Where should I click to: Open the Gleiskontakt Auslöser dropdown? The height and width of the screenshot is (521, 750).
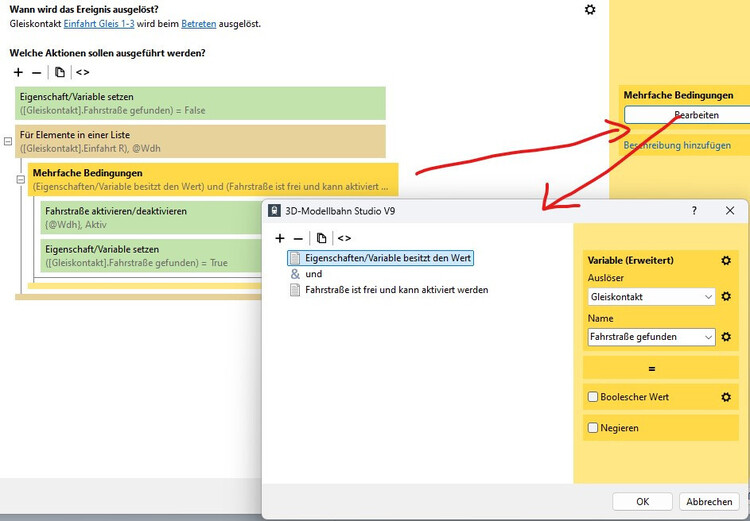click(651, 297)
